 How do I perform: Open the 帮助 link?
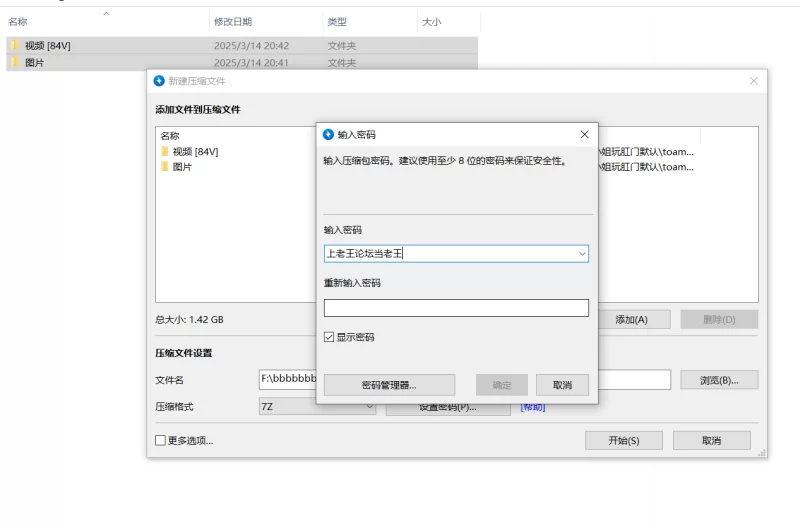533,407
